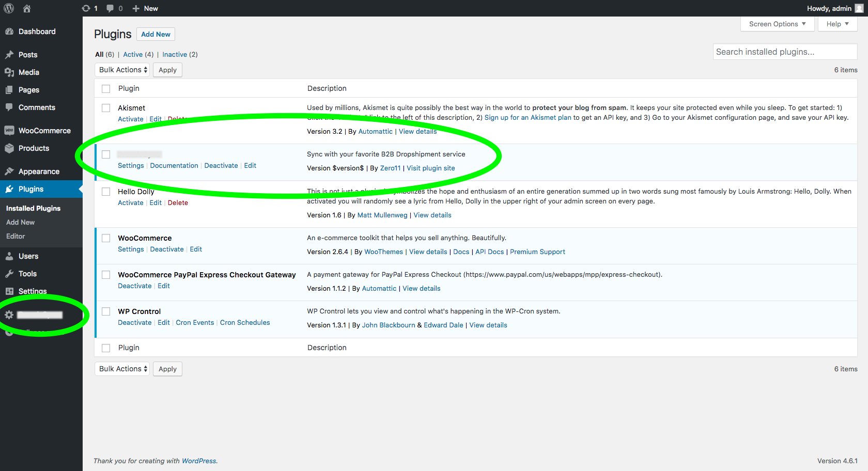Image resolution: width=868 pixels, height=471 pixels.
Task: Open plugin Editor submenu item
Action: [16, 236]
